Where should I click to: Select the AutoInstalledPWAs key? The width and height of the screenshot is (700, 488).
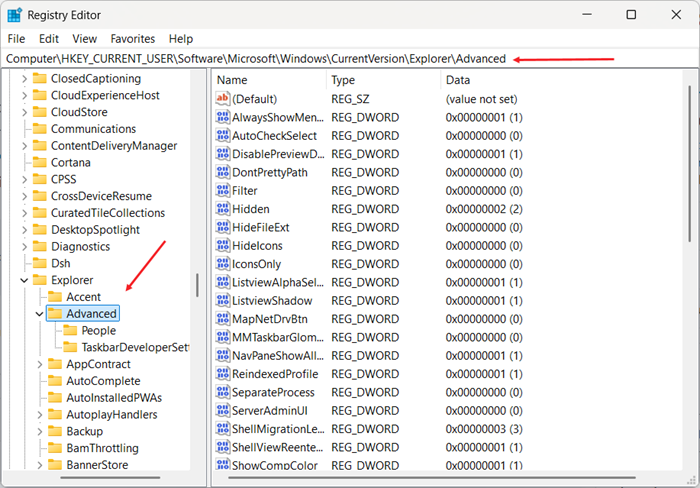click(114, 398)
